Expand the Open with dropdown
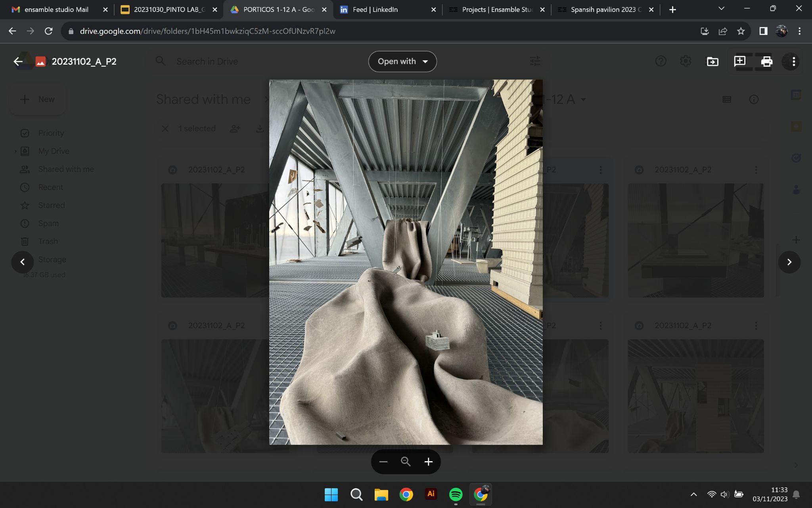The width and height of the screenshot is (812, 508). tap(402, 62)
